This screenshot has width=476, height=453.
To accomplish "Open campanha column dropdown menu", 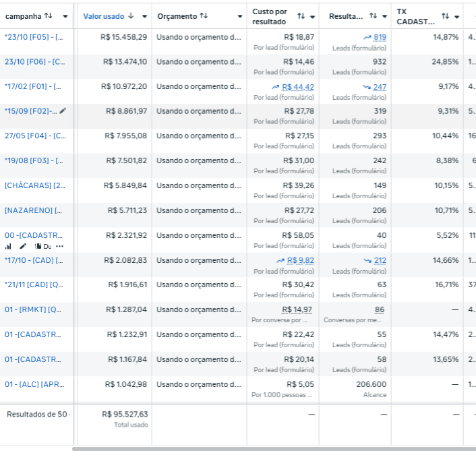I will (65, 16).
